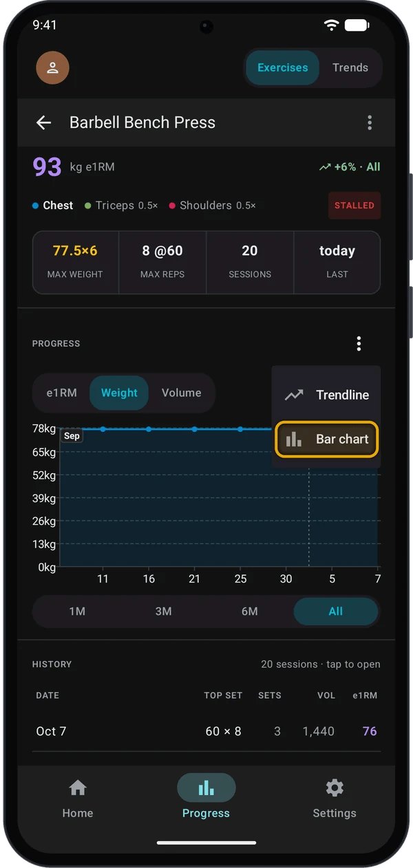Open the 20 Sessions stat card

tap(250, 262)
